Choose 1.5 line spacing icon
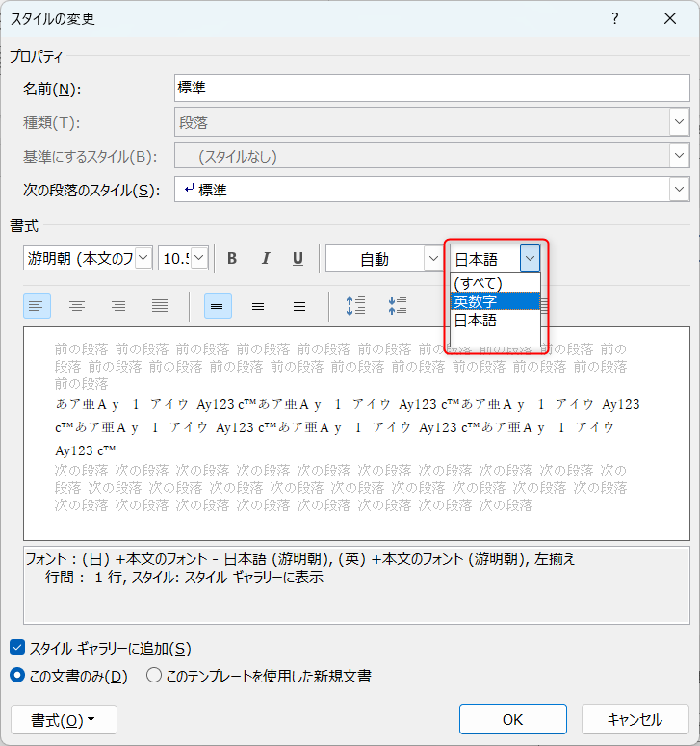This screenshot has width=700, height=746. (x=258, y=306)
